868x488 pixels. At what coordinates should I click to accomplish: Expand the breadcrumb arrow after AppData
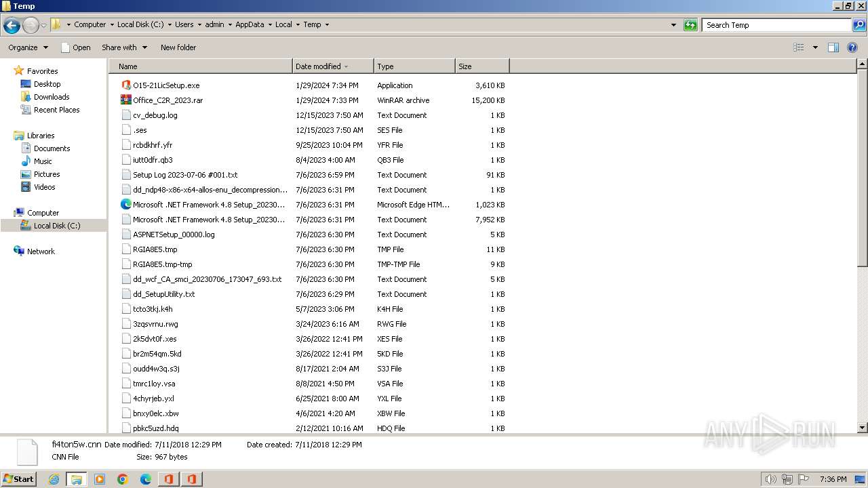[x=269, y=24]
